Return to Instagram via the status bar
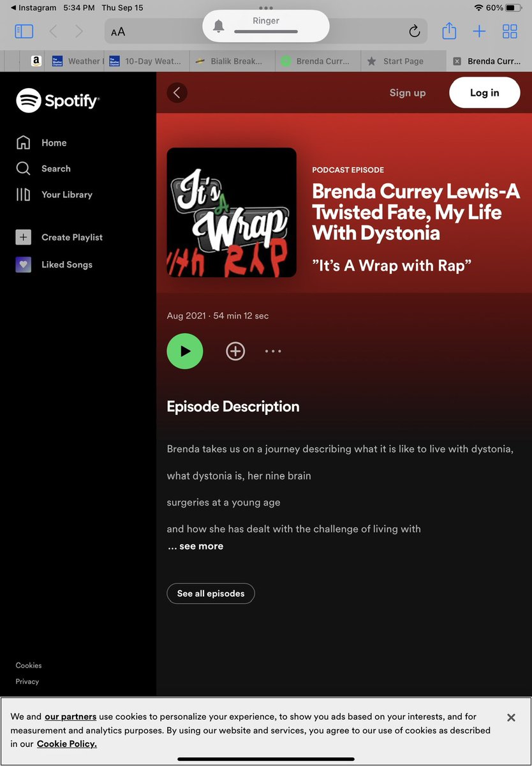Image resolution: width=532 pixels, height=766 pixels. pos(32,8)
